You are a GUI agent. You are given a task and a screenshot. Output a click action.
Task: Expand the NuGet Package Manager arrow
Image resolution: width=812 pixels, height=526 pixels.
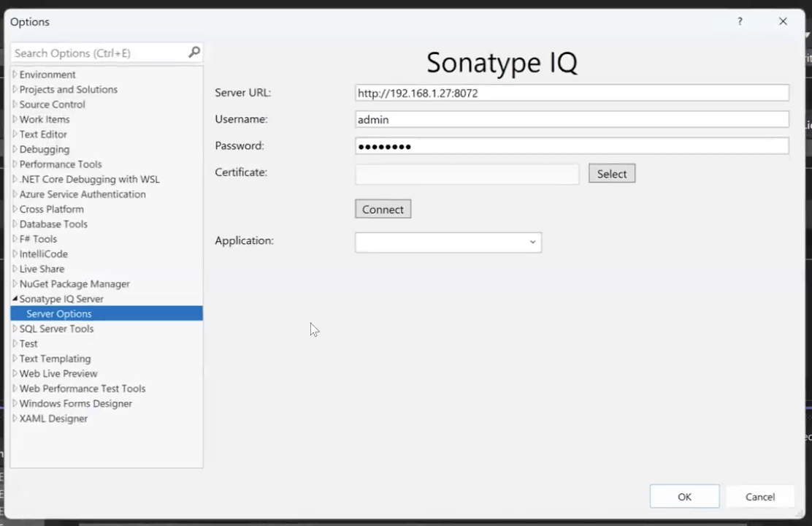[15, 284]
